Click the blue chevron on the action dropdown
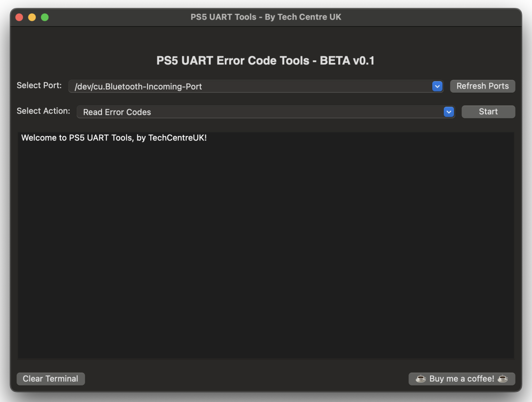This screenshot has width=532, height=402. pyautogui.click(x=449, y=112)
